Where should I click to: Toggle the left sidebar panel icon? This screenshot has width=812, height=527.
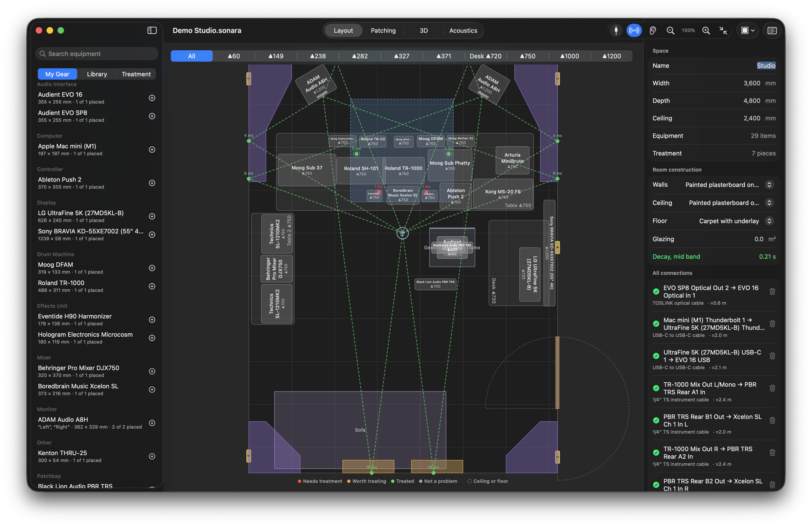pyautogui.click(x=152, y=30)
